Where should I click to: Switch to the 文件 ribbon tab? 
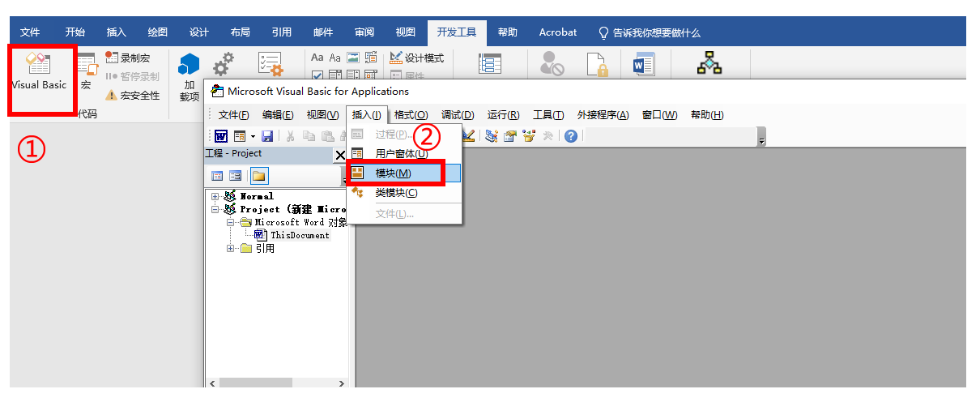click(x=30, y=32)
